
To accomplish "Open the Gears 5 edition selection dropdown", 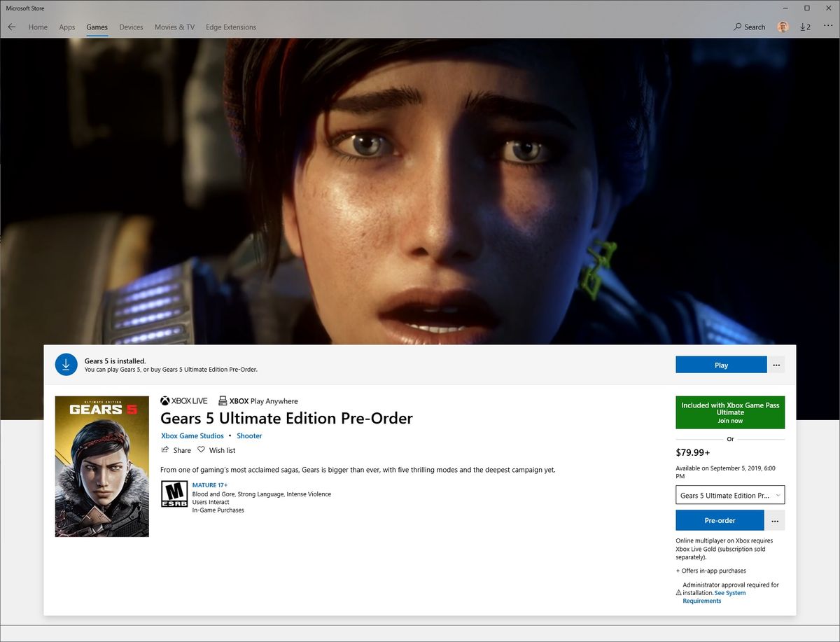I will click(x=730, y=495).
